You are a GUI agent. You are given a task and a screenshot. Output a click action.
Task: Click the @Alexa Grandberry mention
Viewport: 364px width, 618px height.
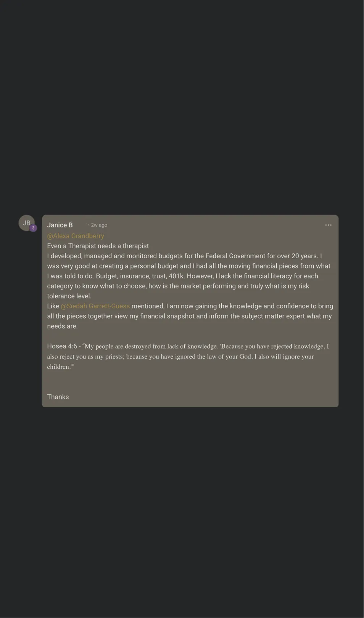(76, 236)
